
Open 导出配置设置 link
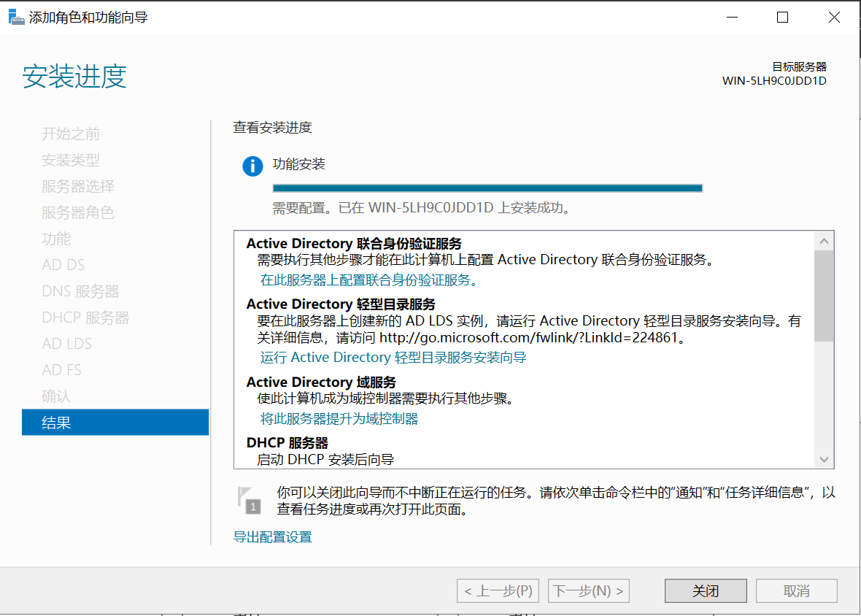pyautogui.click(x=272, y=536)
